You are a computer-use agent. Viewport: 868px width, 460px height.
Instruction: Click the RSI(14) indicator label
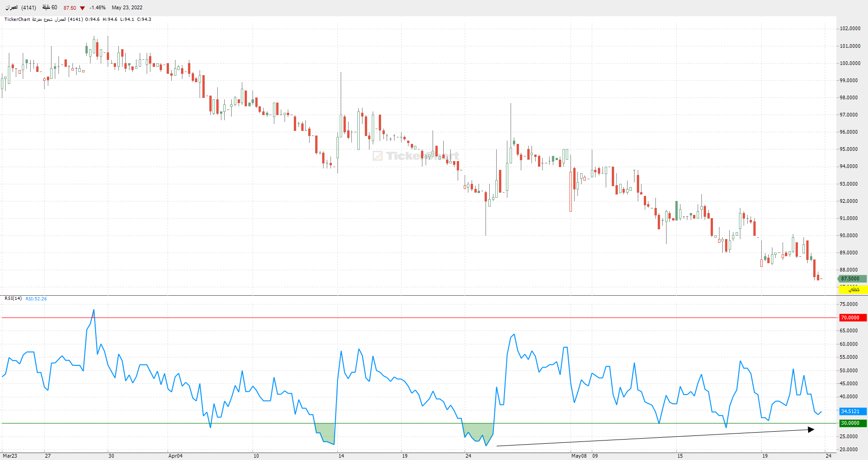coord(13,298)
